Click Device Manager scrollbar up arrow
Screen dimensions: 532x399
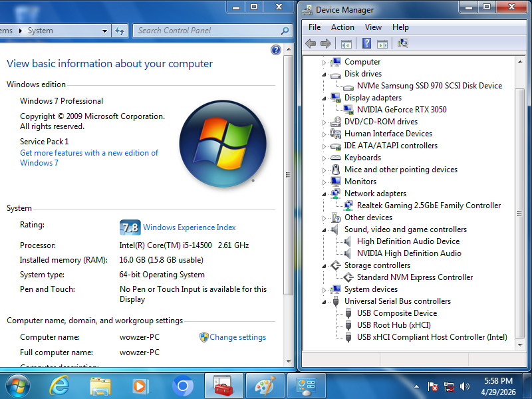[520, 62]
